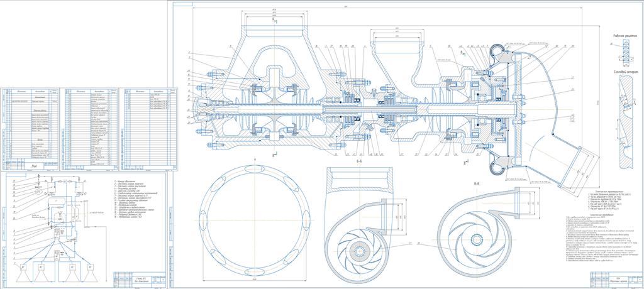644x289 pixels.
Task: Click the 'Рабочая решетка' detail title
Action: pos(625,36)
